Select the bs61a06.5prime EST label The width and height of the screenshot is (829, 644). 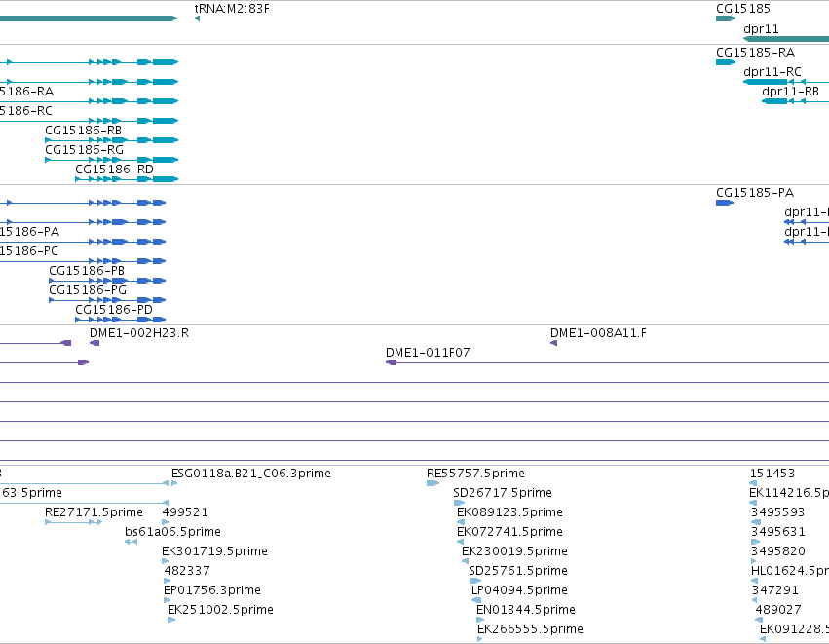pos(172,532)
